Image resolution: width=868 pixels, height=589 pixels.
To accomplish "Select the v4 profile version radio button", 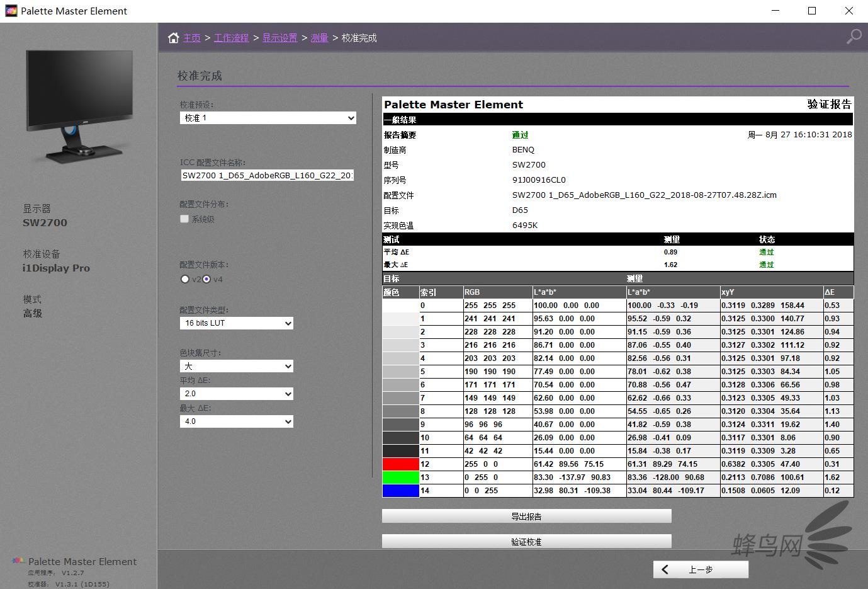I will click(x=206, y=279).
